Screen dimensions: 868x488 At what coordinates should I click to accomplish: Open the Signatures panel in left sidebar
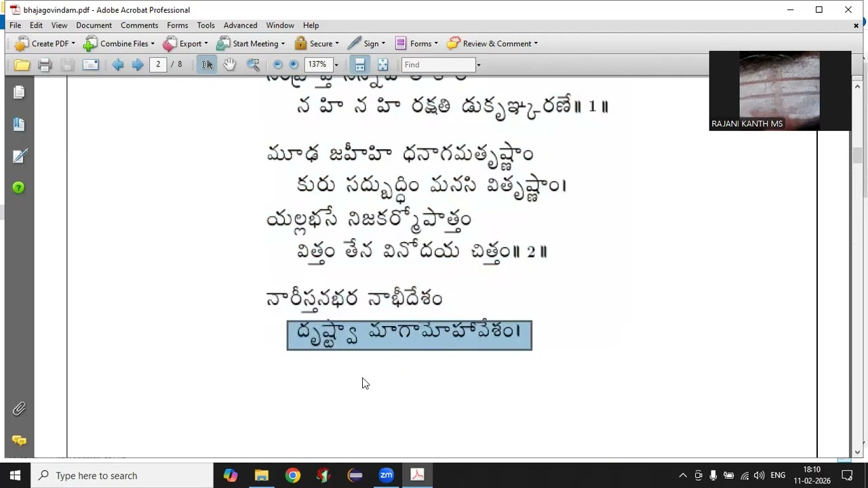(19, 156)
